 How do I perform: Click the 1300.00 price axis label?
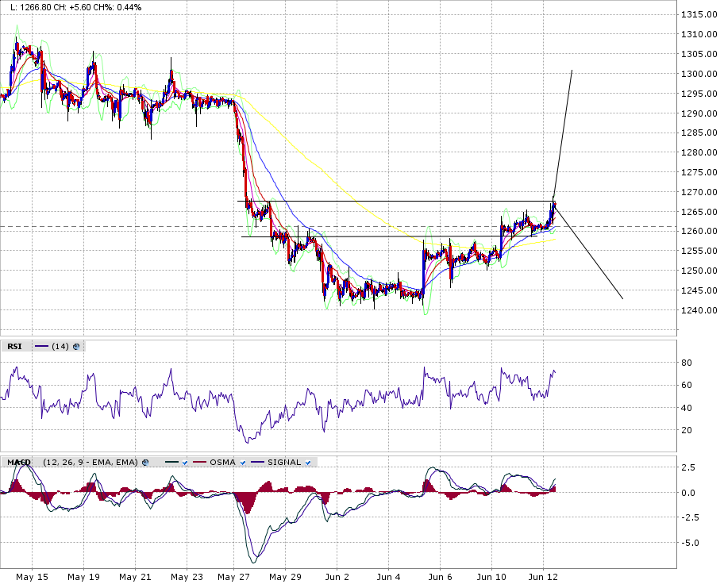(x=699, y=74)
